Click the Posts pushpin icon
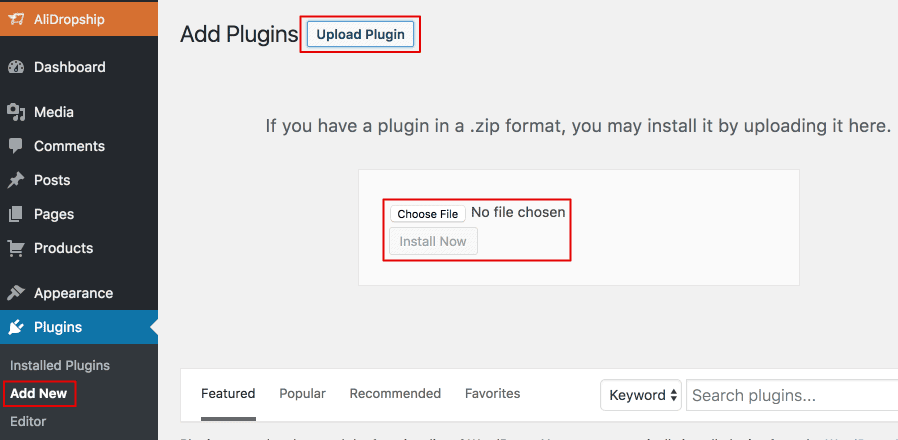The image size is (898, 440). point(16,180)
